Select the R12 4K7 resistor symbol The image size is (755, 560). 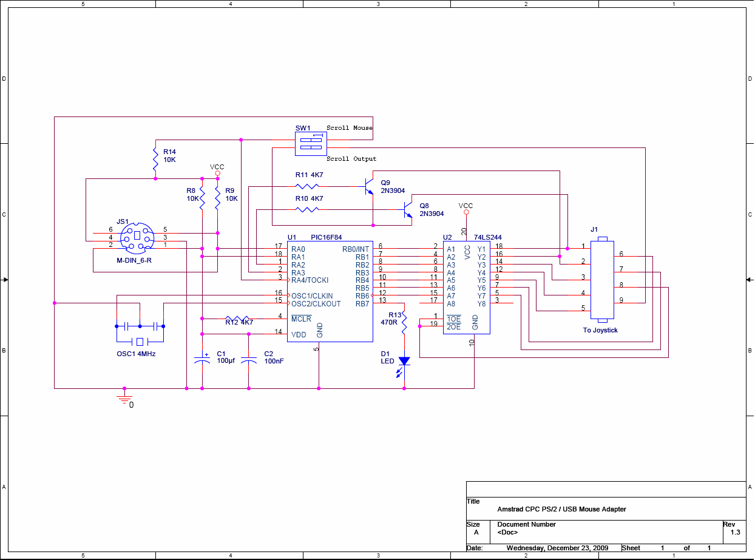(x=237, y=318)
